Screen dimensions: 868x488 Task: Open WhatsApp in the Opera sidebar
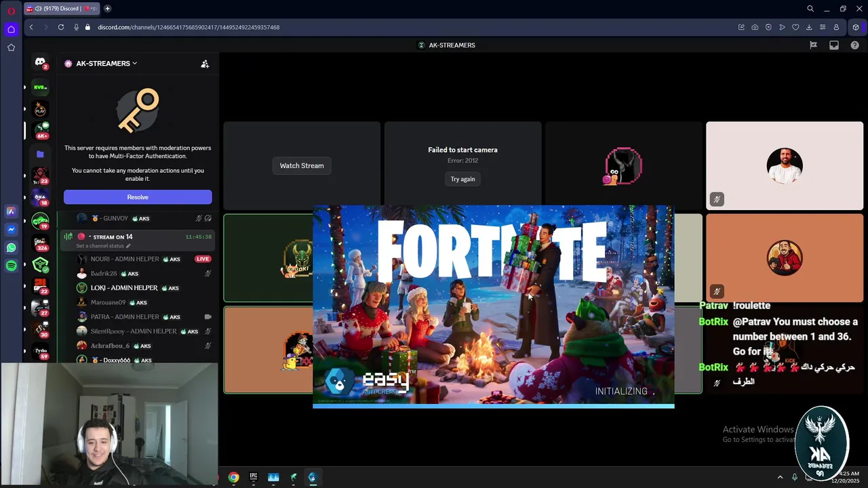[x=11, y=248]
